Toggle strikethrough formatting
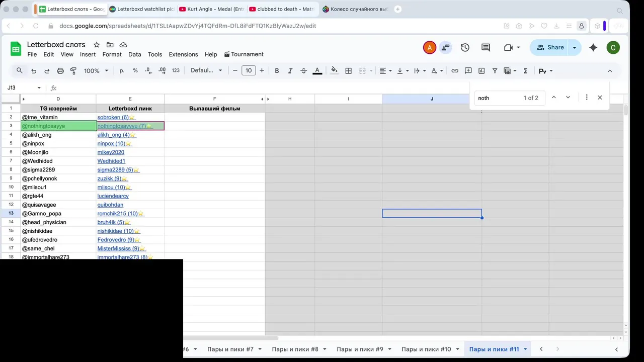Image resolution: width=644 pixels, height=362 pixels. [x=303, y=71]
